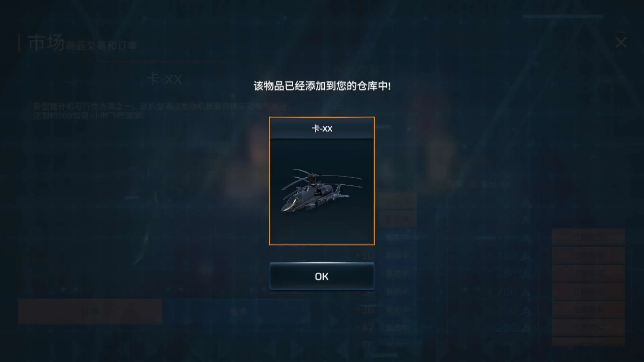Click the dimmed helicopter description text
This screenshot has width=644, height=362.
(161, 111)
